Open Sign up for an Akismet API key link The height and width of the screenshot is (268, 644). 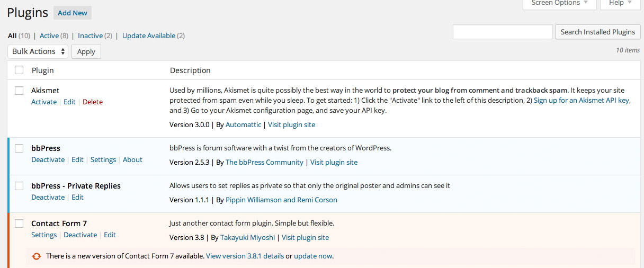pyautogui.click(x=582, y=100)
